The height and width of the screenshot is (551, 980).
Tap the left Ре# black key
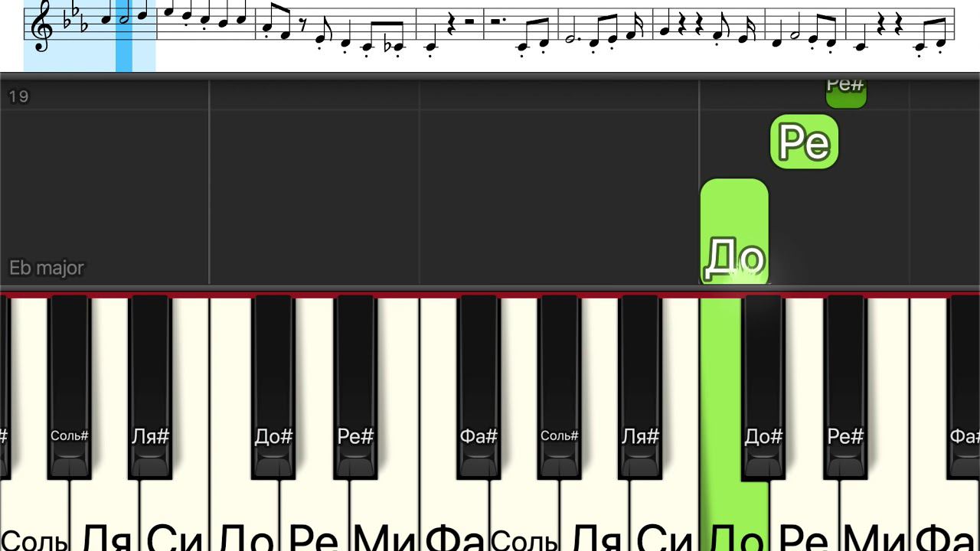tap(355, 386)
